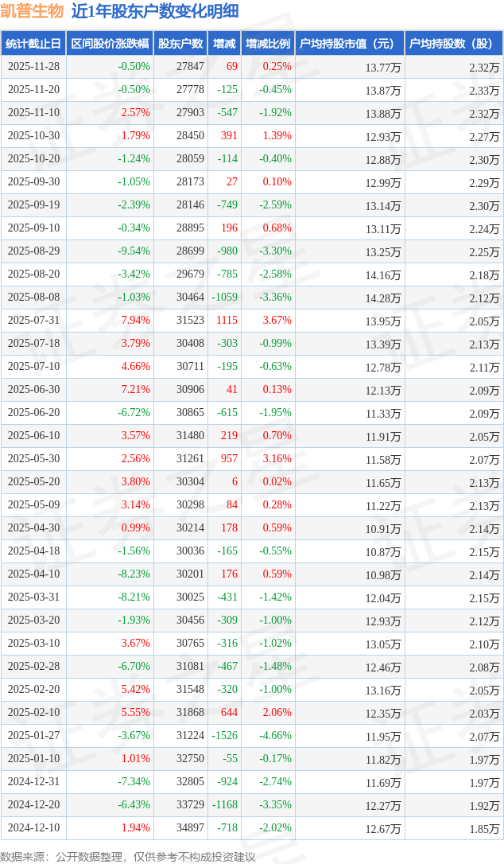This screenshot has height=864, width=504.
Task: Select the 1.85万 average shares cell
Action: [x=483, y=828]
